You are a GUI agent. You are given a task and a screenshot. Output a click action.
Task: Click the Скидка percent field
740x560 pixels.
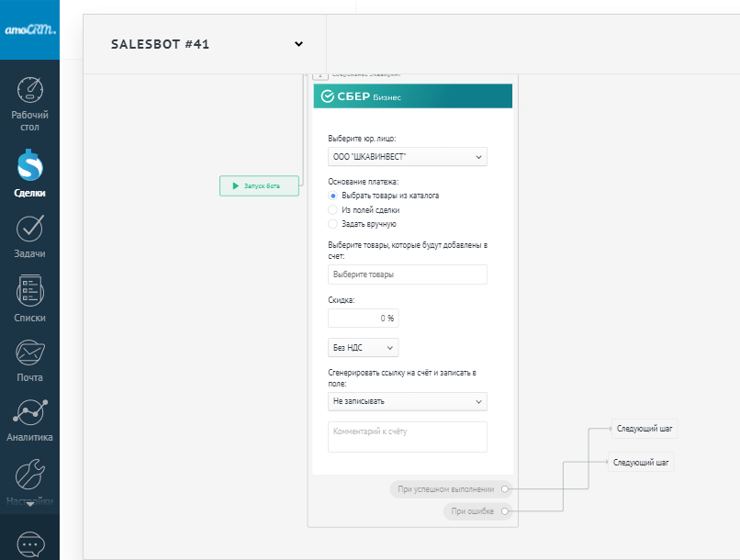(363, 319)
